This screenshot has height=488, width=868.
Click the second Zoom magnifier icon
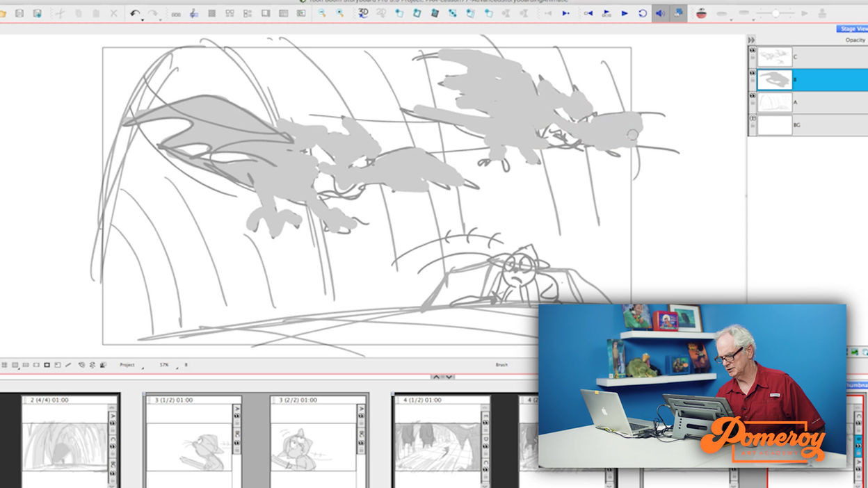(x=340, y=13)
